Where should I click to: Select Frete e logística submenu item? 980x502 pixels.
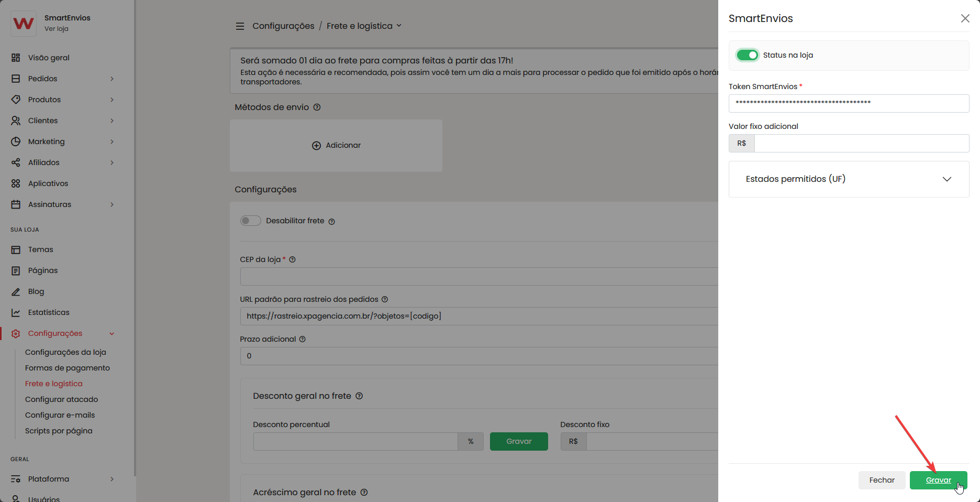54,384
